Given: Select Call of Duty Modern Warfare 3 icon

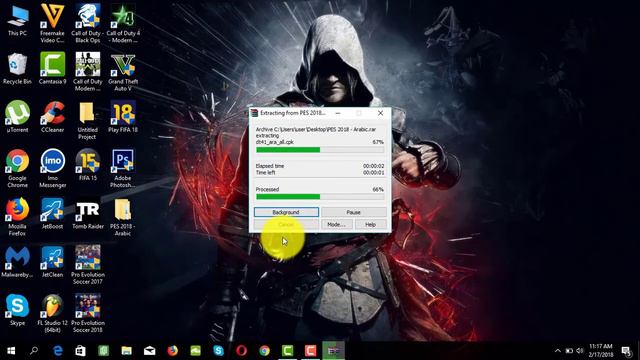Looking at the screenshot, I should (88, 72).
